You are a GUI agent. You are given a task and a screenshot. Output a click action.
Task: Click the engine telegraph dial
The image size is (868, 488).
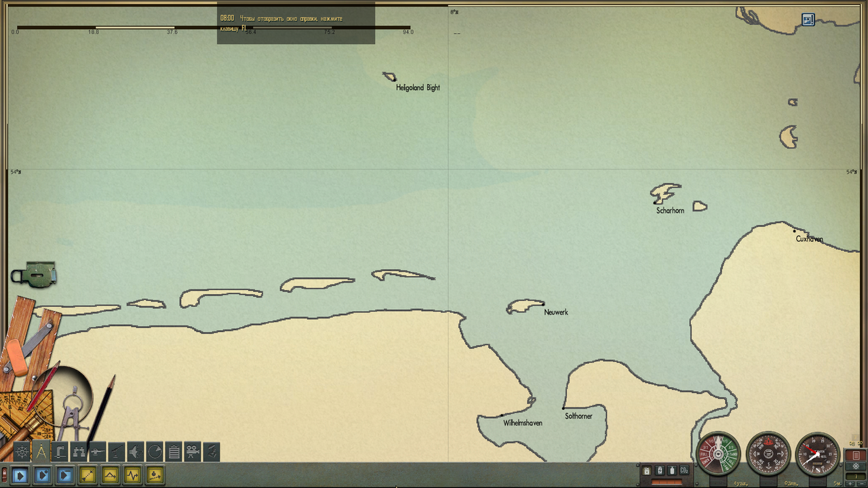pos(717,454)
